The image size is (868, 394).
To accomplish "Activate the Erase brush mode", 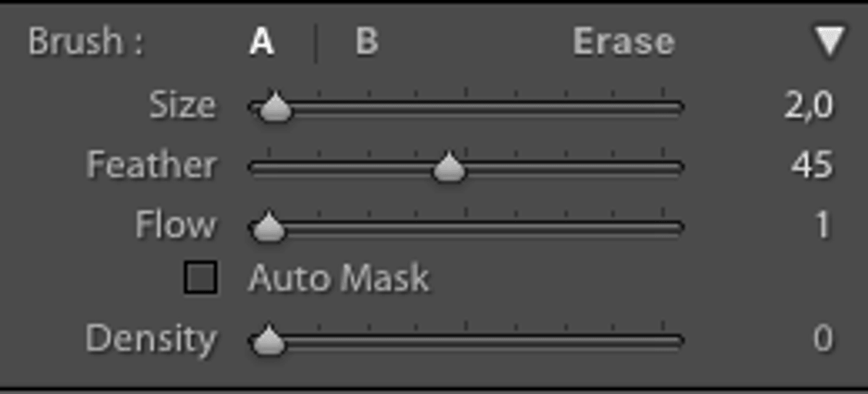I will pos(624,42).
